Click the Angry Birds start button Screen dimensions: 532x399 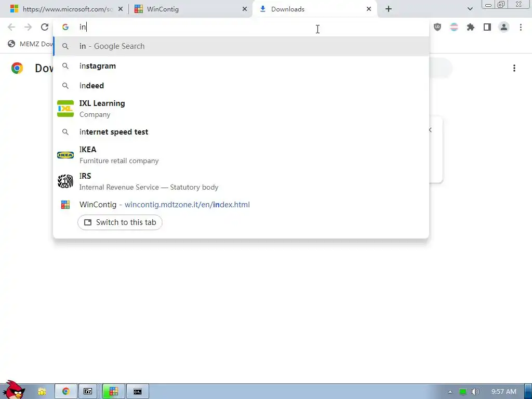pos(14,390)
